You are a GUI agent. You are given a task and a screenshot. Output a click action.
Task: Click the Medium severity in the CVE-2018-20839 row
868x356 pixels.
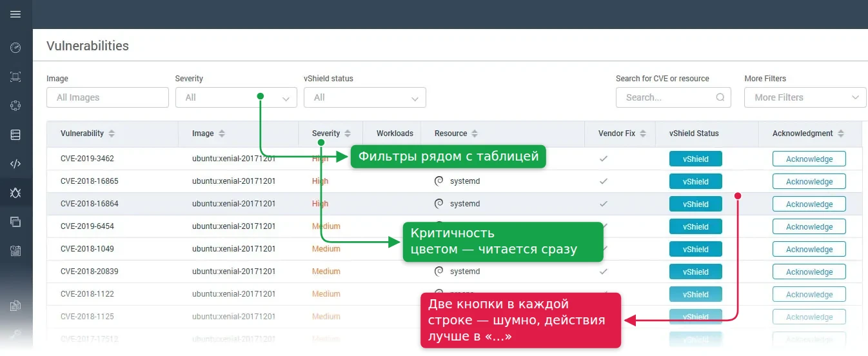(x=326, y=272)
